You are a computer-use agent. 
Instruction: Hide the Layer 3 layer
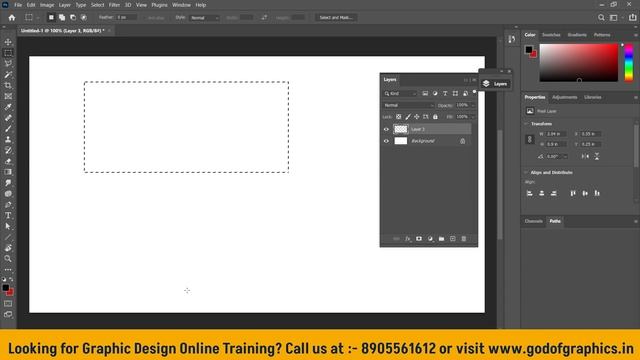[386, 129]
